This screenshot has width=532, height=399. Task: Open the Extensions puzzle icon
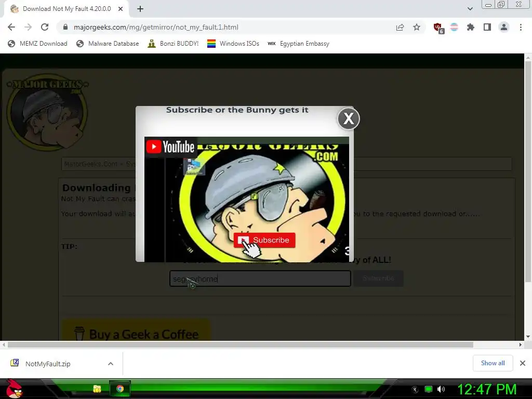click(x=471, y=27)
